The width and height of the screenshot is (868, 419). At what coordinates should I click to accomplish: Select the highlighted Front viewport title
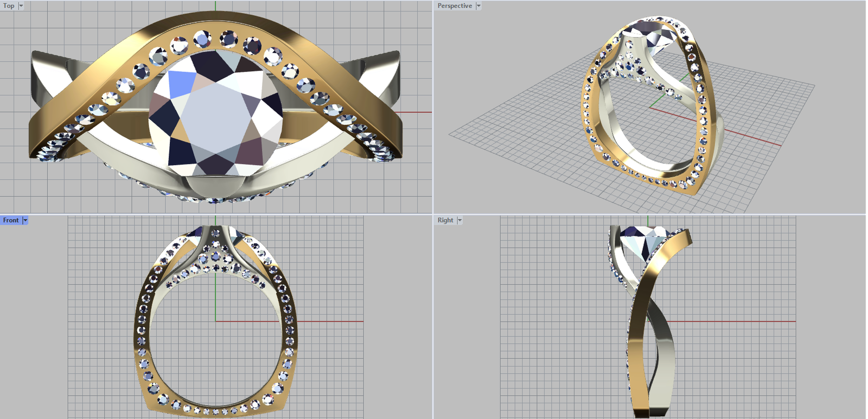click(11, 220)
